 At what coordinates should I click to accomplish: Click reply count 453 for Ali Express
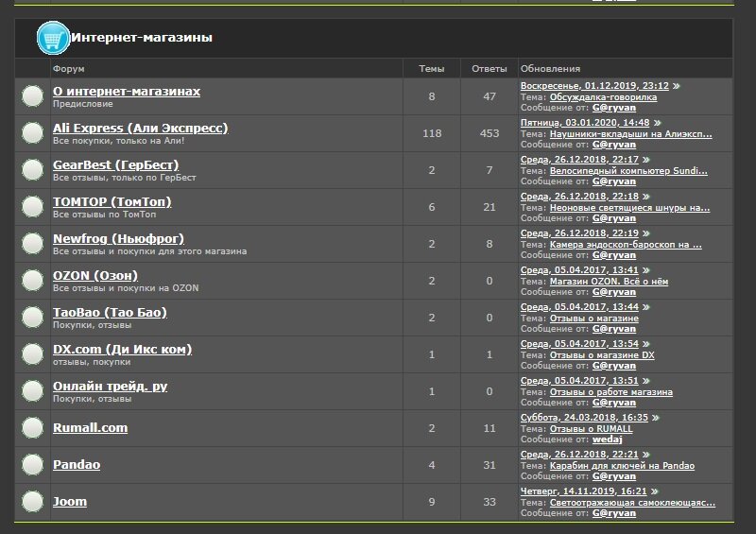point(490,133)
